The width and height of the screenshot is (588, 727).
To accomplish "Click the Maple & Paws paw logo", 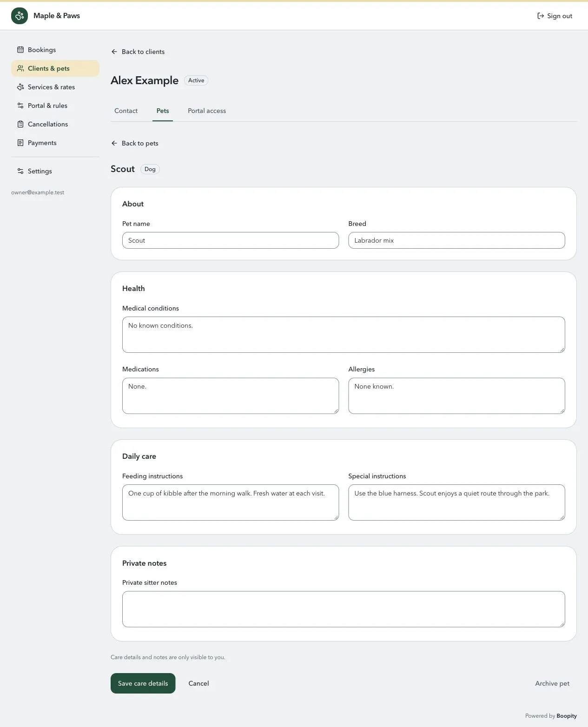I will click(20, 16).
